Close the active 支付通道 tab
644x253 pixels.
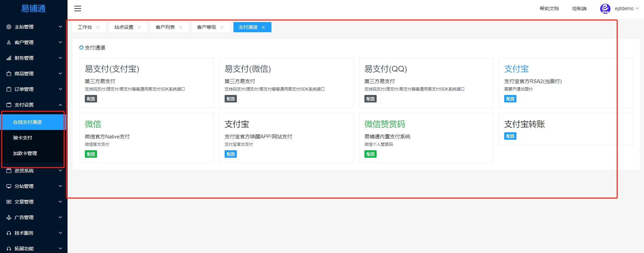(x=263, y=27)
